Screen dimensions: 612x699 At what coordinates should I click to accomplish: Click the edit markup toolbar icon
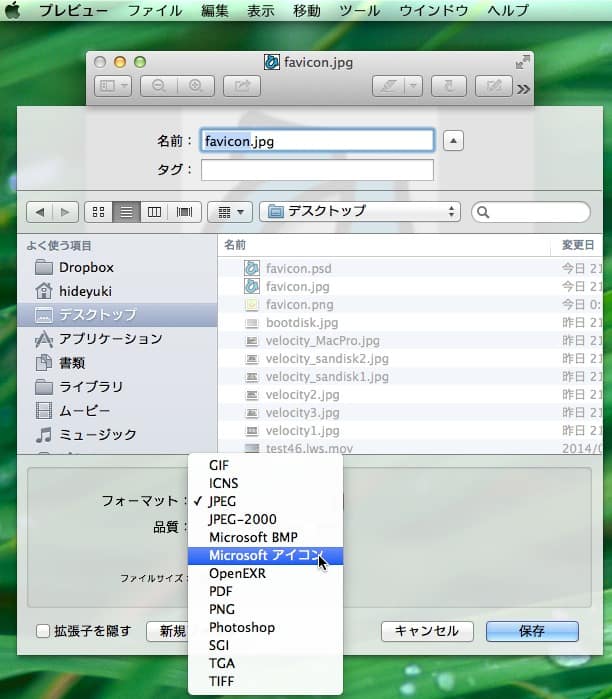pyautogui.click(x=493, y=87)
